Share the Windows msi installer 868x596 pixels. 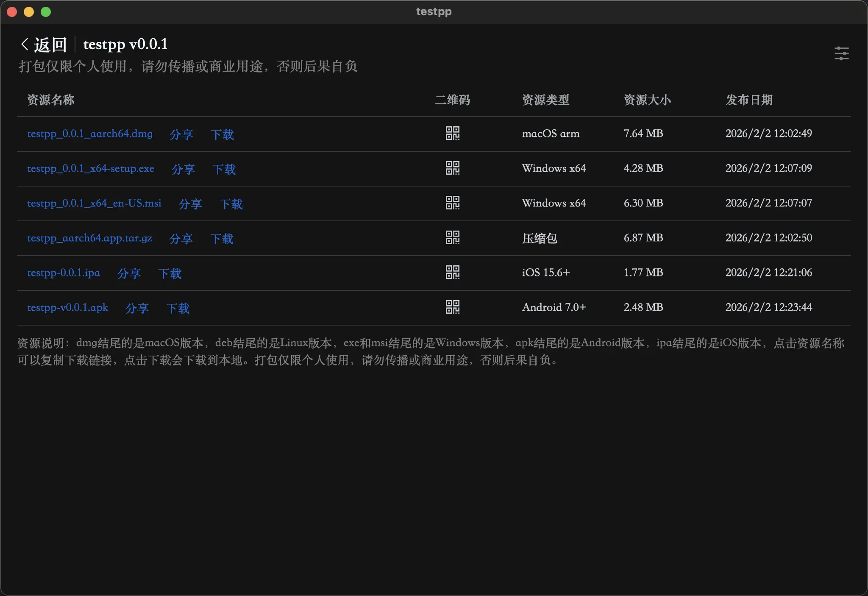point(190,204)
